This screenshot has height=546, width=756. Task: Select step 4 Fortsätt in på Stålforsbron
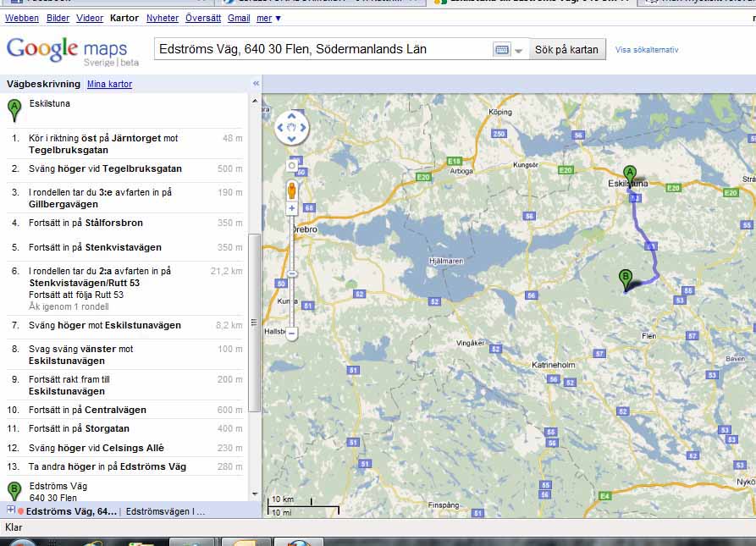point(124,223)
